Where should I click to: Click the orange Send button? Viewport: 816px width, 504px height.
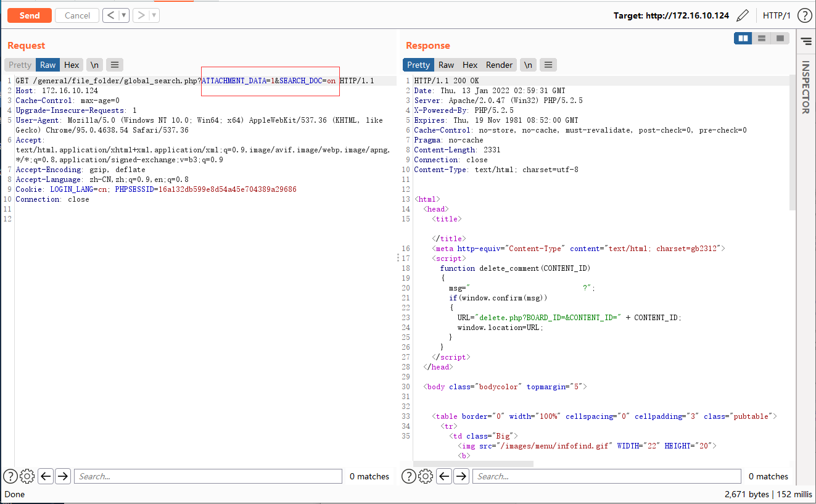30,15
